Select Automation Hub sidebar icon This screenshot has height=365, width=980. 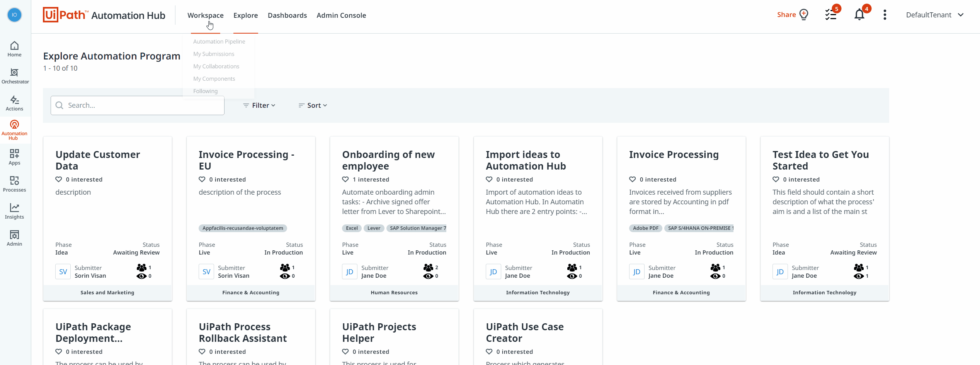point(14,129)
